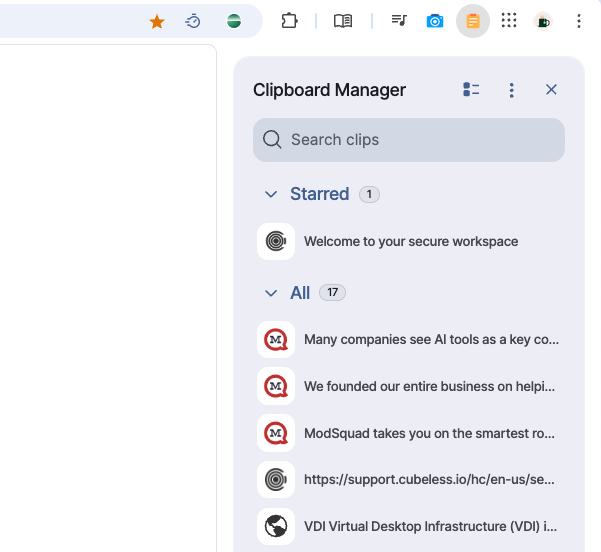Select the ModSquad takes you clip
This screenshot has width=601, height=552.
[x=409, y=433]
